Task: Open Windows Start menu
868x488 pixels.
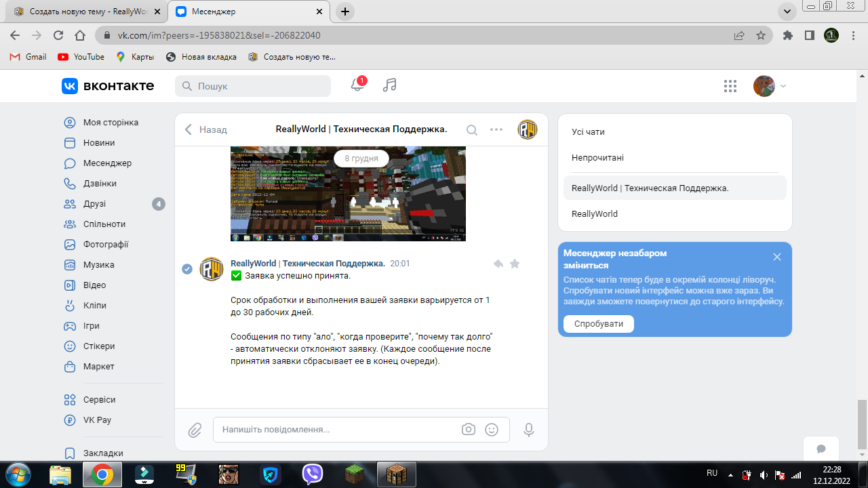Action: [x=18, y=474]
